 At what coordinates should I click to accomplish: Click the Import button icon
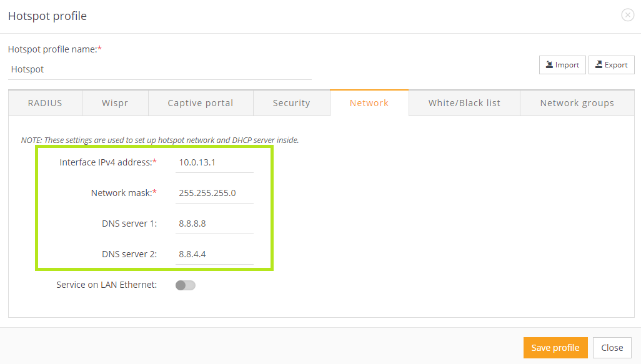(x=549, y=65)
